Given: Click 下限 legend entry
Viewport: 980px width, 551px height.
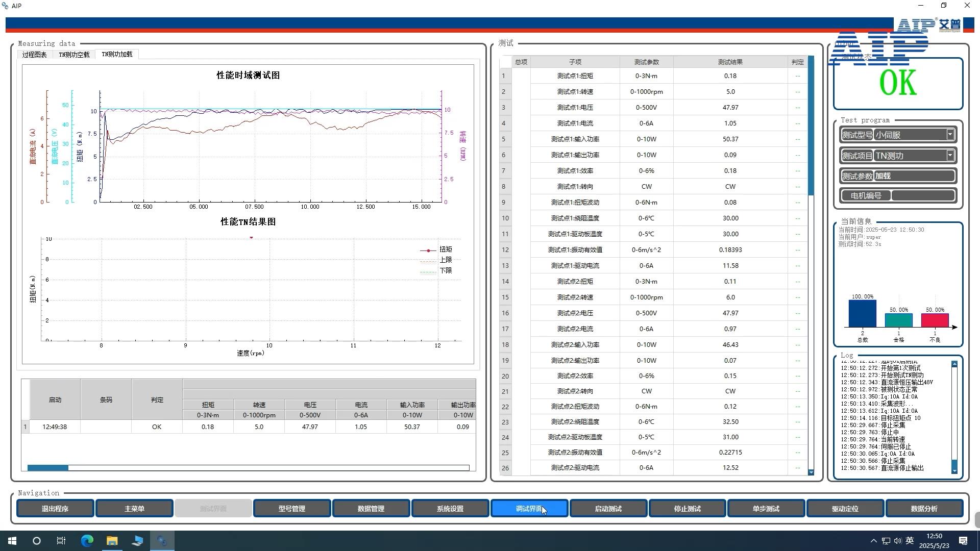Looking at the screenshot, I should pyautogui.click(x=436, y=271).
